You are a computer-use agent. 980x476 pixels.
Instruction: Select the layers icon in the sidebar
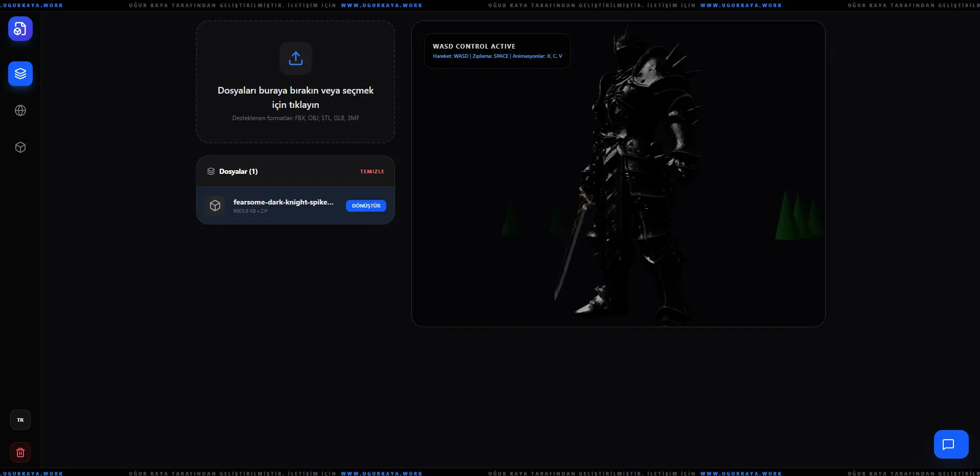click(20, 74)
